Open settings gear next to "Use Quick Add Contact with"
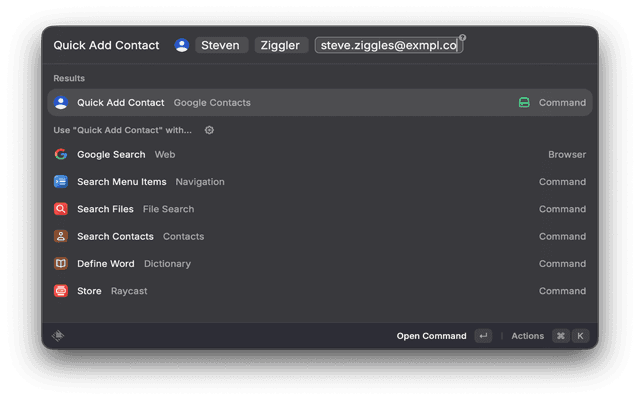The height and width of the screenshot is (400, 640). (x=209, y=130)
